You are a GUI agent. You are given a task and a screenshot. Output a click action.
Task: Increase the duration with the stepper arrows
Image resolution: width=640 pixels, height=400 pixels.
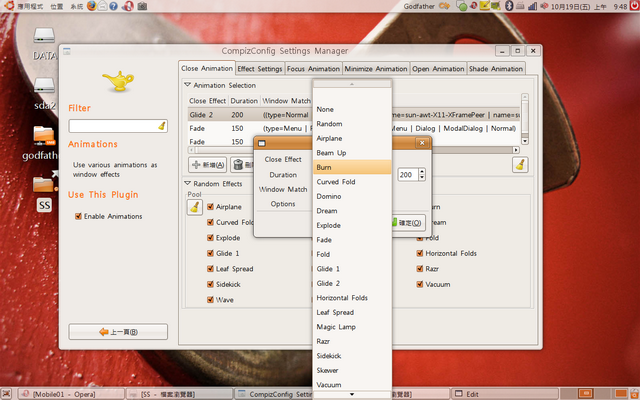coord(422,171)
